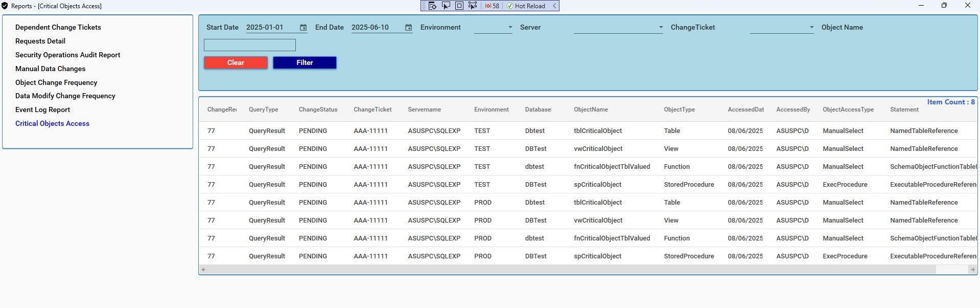This screenshot has height=308, width=980.
Task: Sort by the ObjectType column header
Action: point(680,109)
